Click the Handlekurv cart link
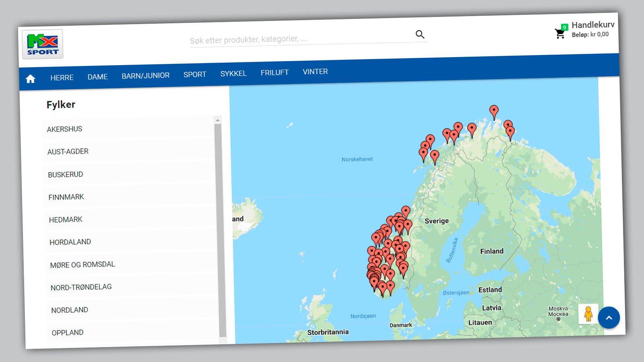 (x=592, y=25)
